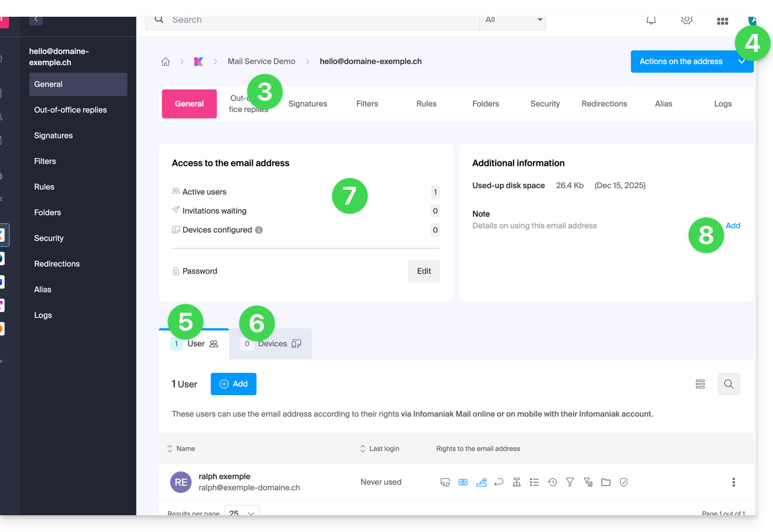
Task: Expand the Actions on the address dropdown
Action: 741,62
